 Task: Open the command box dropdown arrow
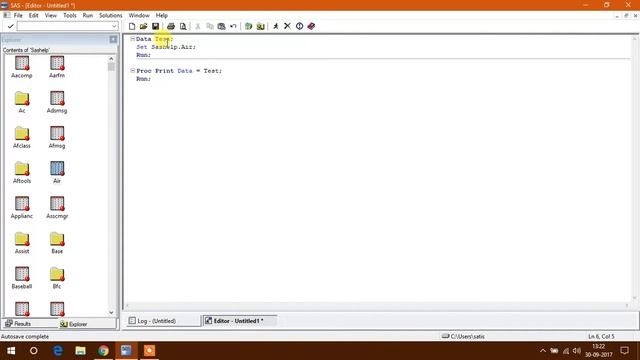(114, 26)
